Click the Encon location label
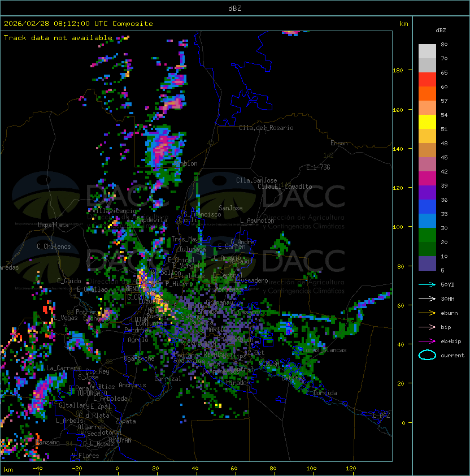 coord(339,143)
